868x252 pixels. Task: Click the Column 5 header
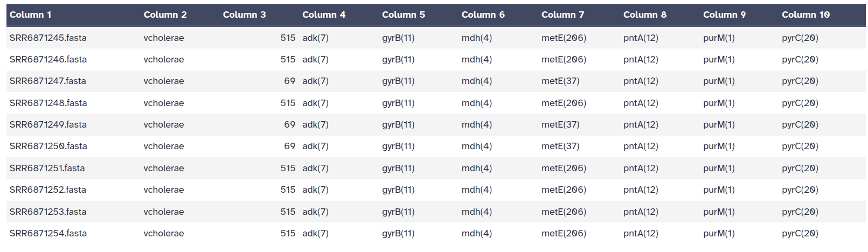[x=404, y=15]
